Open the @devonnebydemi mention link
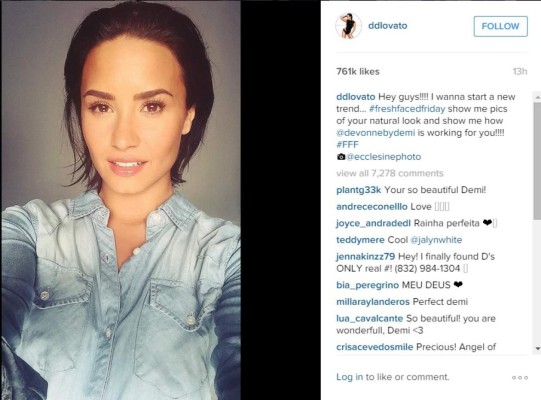541x400 pixels. (x=375, y=133)
